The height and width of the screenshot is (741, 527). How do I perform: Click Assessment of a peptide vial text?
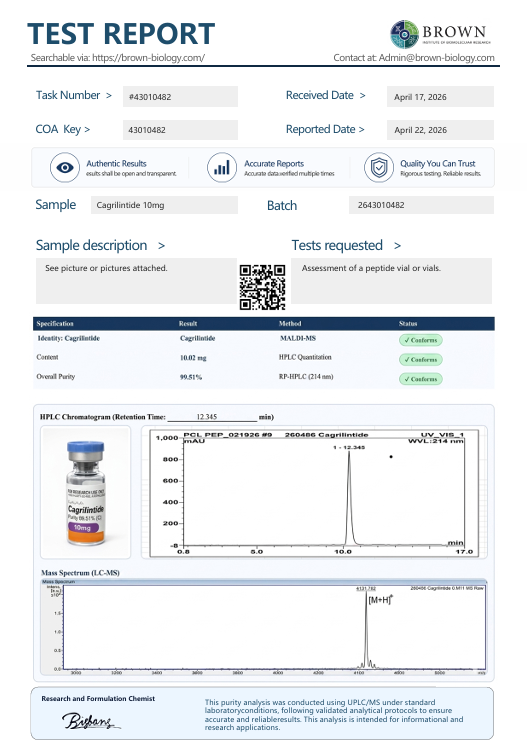point(371,268)
